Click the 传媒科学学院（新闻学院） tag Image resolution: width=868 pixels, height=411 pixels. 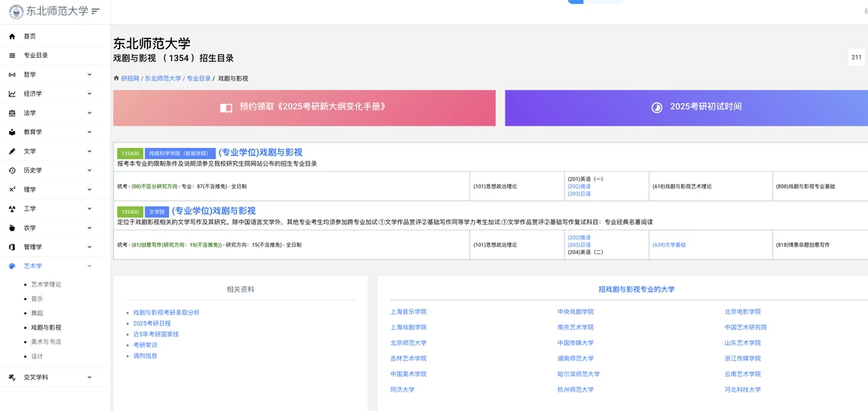(180, 153)
